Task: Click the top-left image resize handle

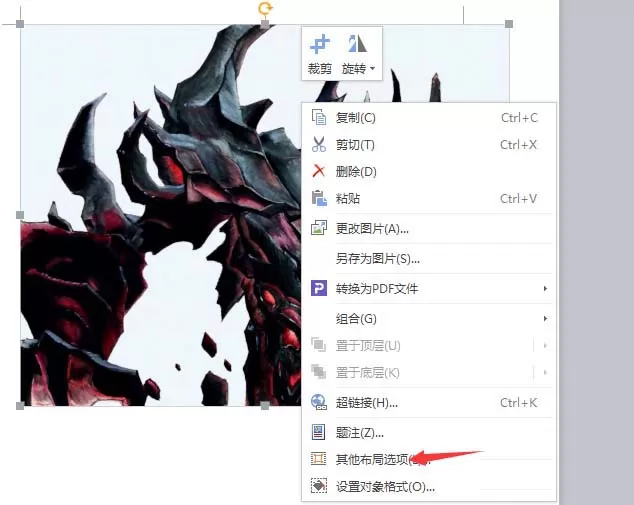Action: point(20,24)
